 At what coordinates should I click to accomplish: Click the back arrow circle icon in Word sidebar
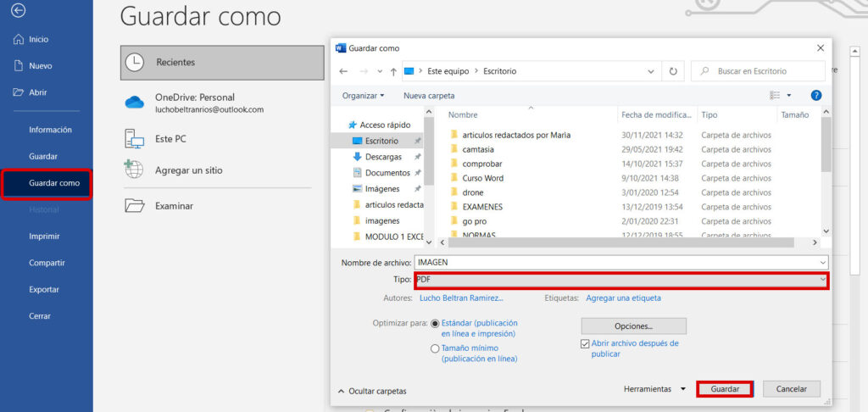[19, 11]
